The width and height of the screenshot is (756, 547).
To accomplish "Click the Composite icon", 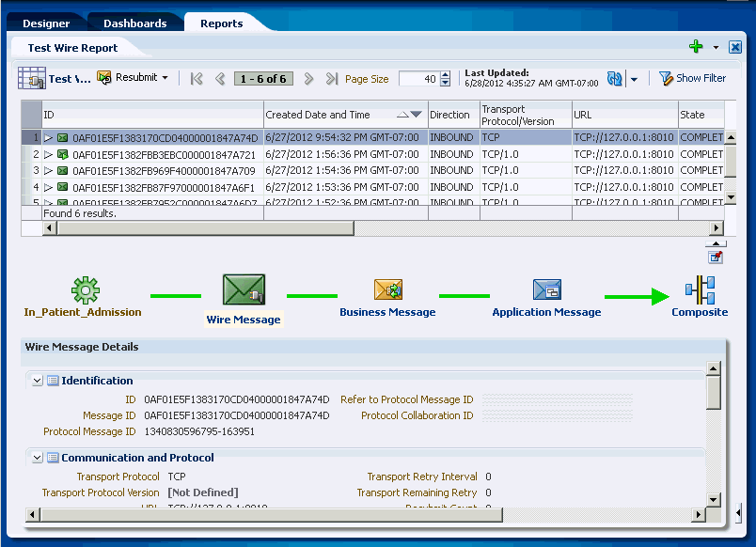I will click(701, 289).
